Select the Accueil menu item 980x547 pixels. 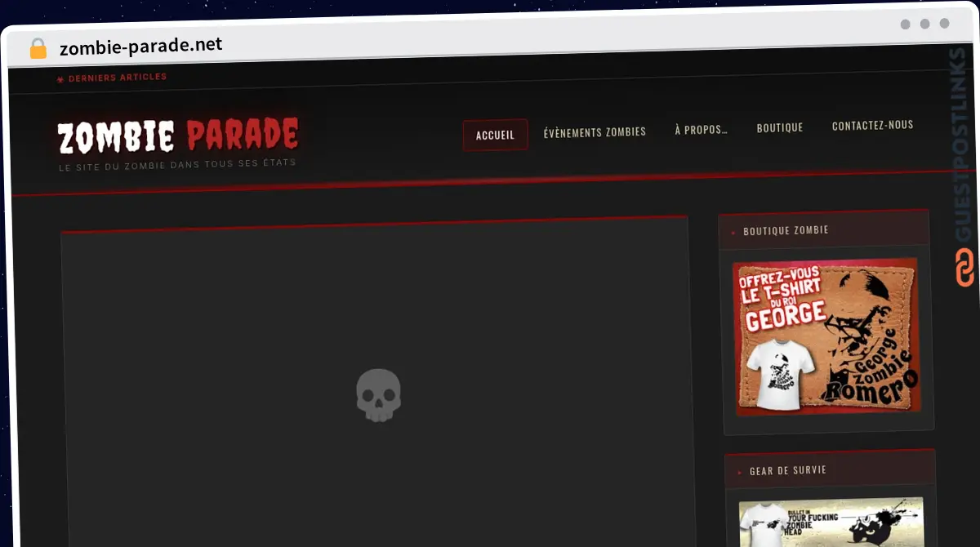[495, 136]
